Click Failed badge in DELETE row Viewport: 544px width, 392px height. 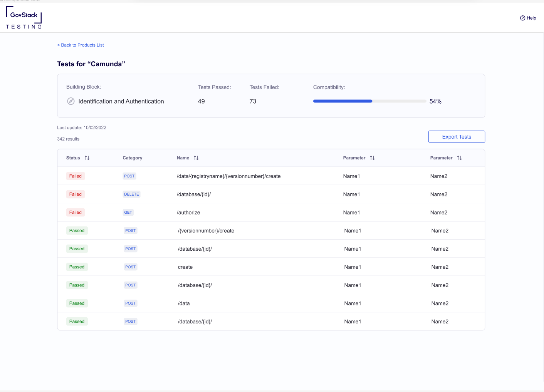tap(76, 194)
